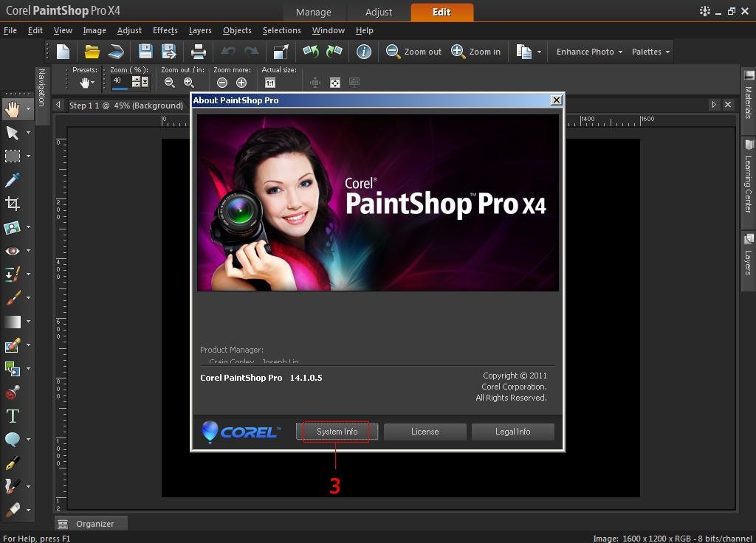The height and width of the screenshot is (543, 756).
Task: Activate the Red Eye removal tool
Action: (x=13, y=251)
